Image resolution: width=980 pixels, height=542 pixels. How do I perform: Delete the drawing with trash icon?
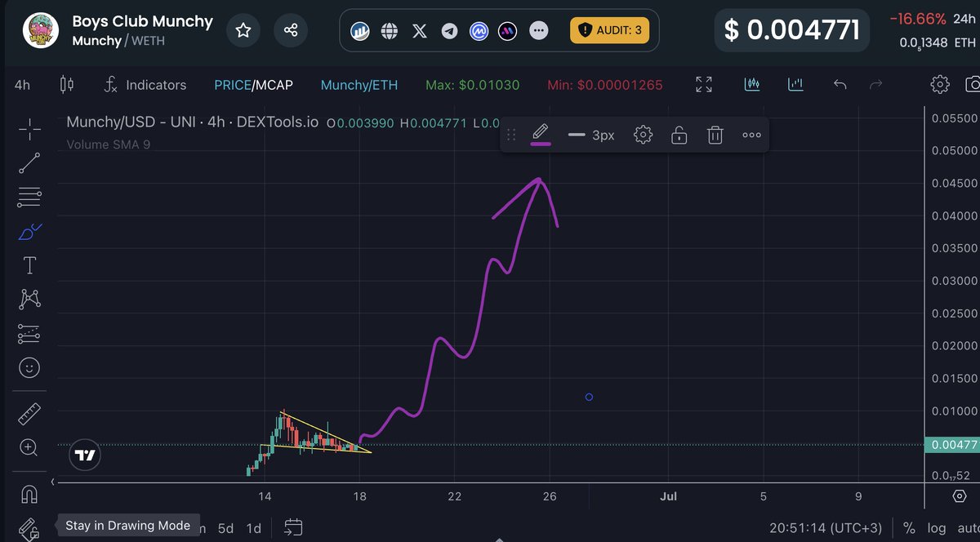click(715, 135)
